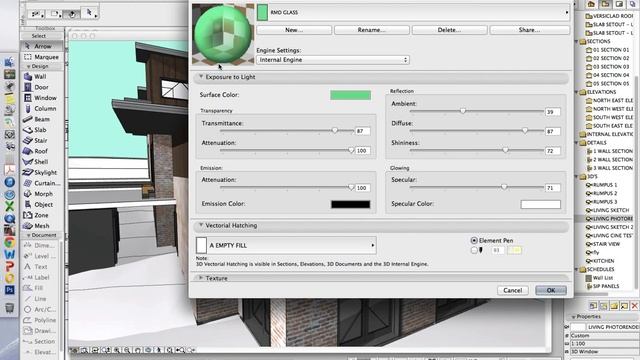Click the Shininess slider handle
This screenshot has height=360, width=640.
(x=506, y=150)
